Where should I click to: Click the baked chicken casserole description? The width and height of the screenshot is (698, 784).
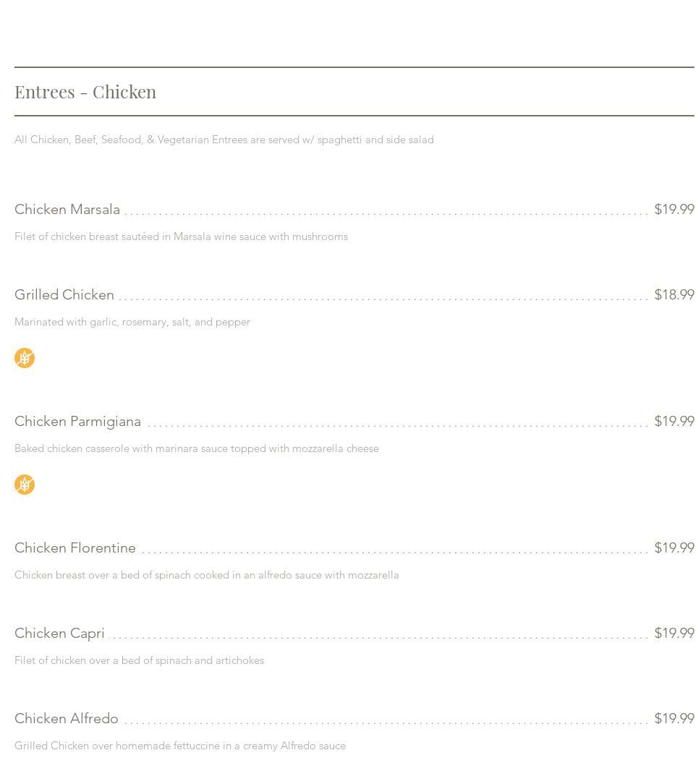[197, 448]
